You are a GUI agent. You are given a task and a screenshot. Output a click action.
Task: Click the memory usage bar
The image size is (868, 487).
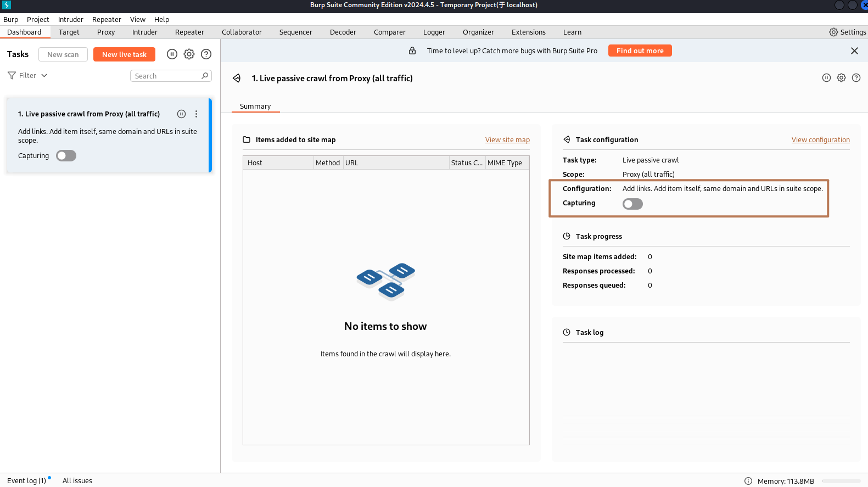point(841,481)
